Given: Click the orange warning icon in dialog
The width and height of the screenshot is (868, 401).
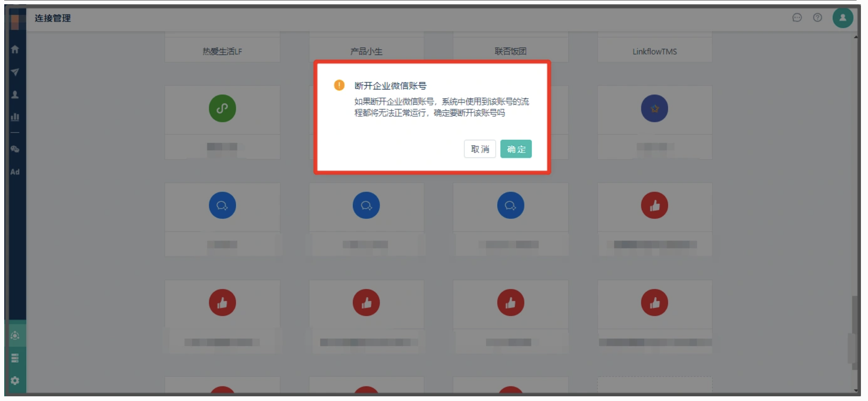Looking at the screenshot, I should coord(339,85).
